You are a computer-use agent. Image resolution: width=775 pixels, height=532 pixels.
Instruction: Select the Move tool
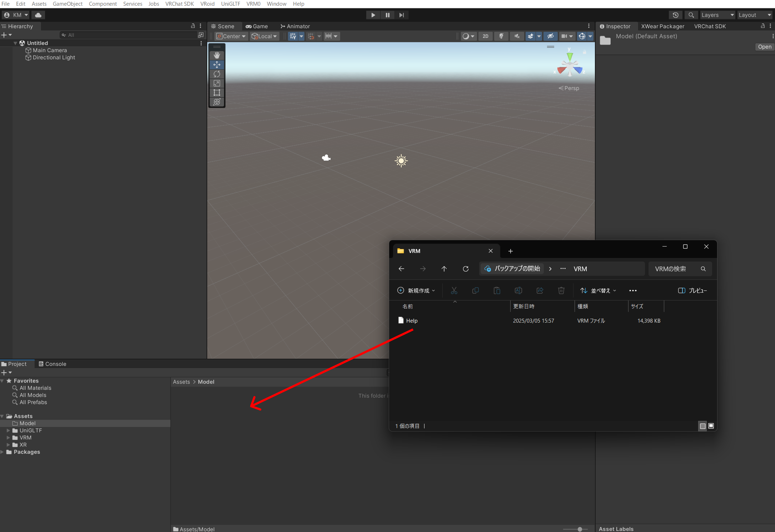[217, 64]
